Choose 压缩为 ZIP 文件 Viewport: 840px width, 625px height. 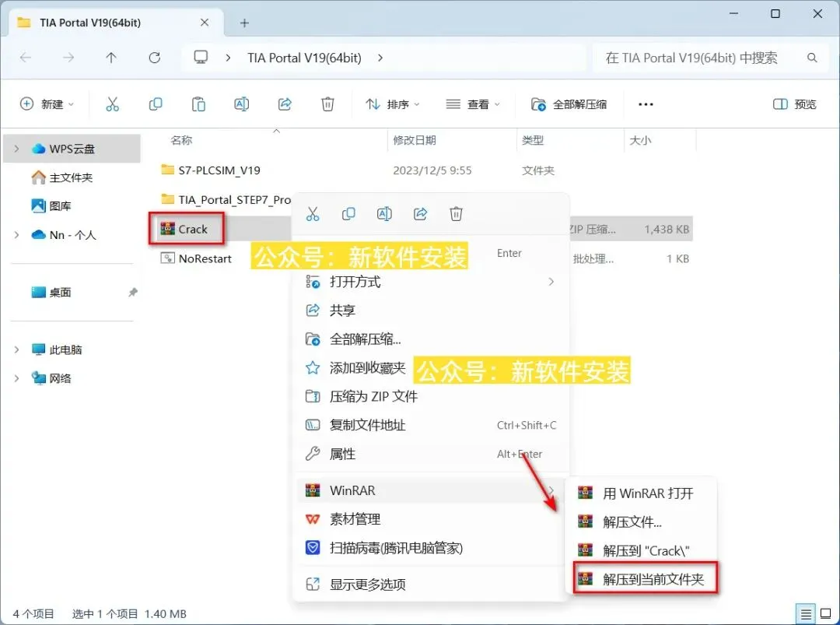[431, 396]
